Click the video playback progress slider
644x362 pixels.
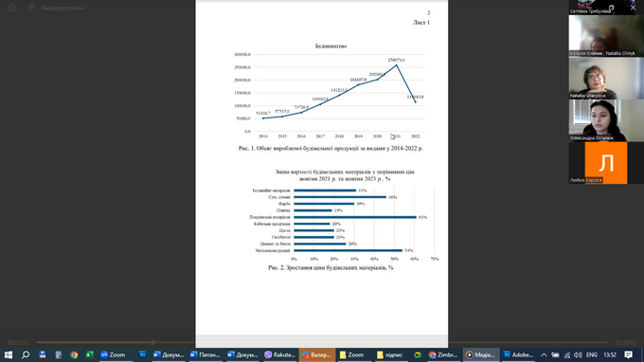322,342
